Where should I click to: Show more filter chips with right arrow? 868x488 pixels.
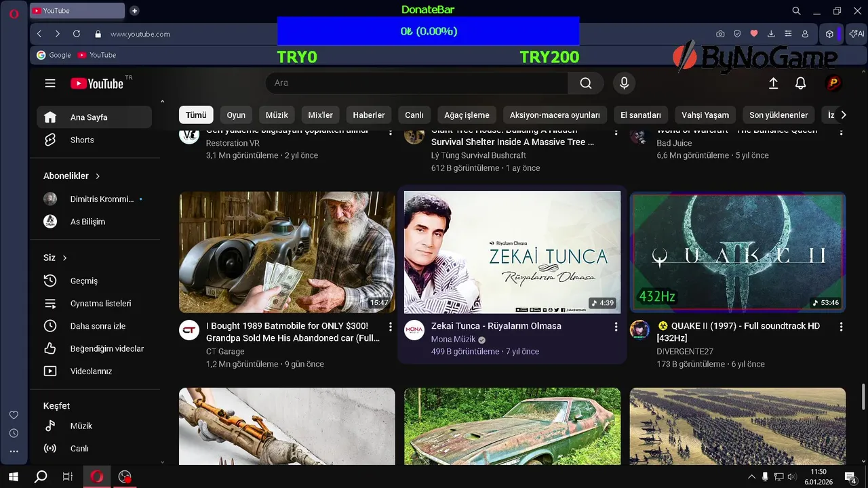[x=844, y=115]
